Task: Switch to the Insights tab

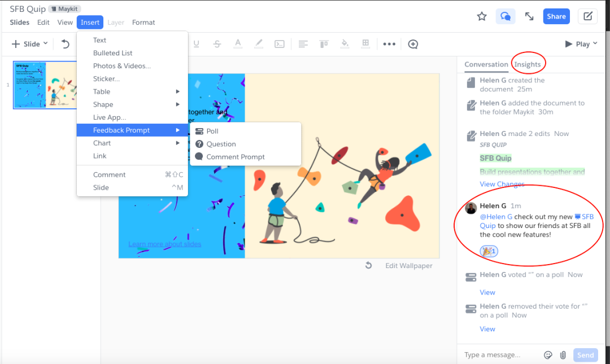Action: tap(528, 64)
